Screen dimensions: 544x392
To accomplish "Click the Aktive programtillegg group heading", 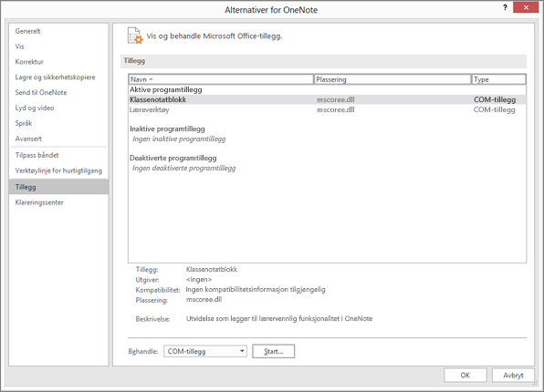I will [x=166, y=89].
